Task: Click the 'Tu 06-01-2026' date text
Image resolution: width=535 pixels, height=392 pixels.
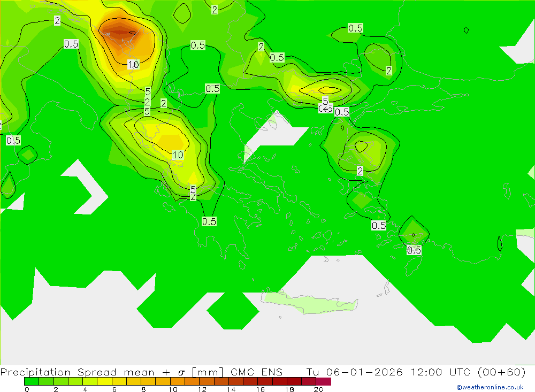Action: tap(354, 372)
